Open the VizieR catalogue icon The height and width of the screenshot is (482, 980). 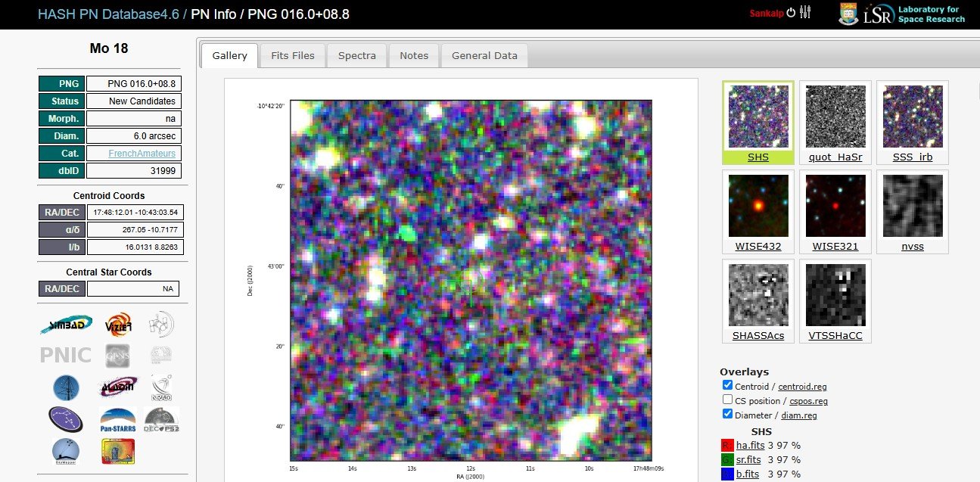(x=119, y=325)
